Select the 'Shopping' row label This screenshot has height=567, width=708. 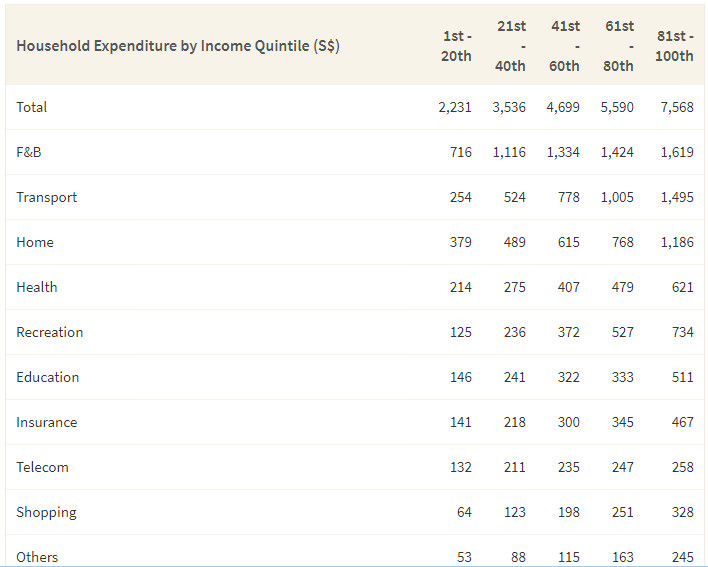46,512
